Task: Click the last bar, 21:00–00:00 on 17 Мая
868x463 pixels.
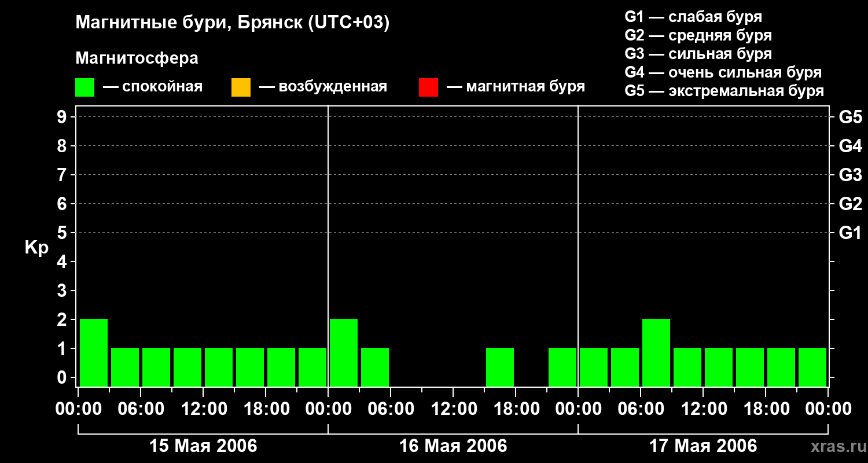Action: click(812, 367)
